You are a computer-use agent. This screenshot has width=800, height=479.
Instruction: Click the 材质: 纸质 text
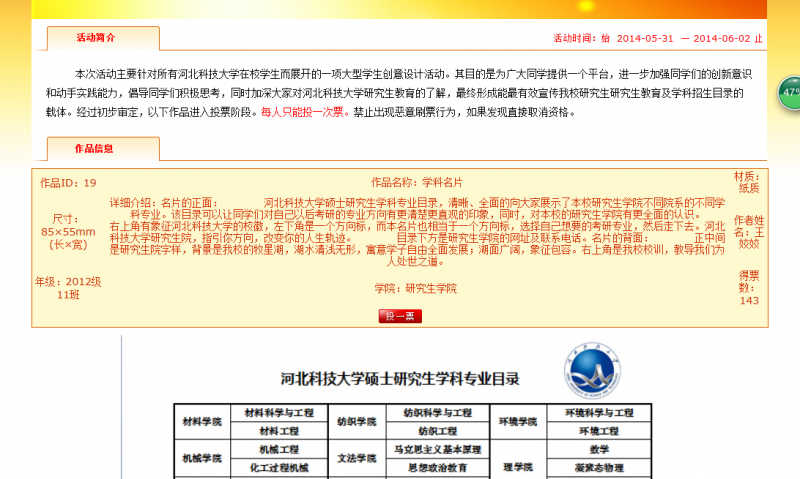point(748,182)
